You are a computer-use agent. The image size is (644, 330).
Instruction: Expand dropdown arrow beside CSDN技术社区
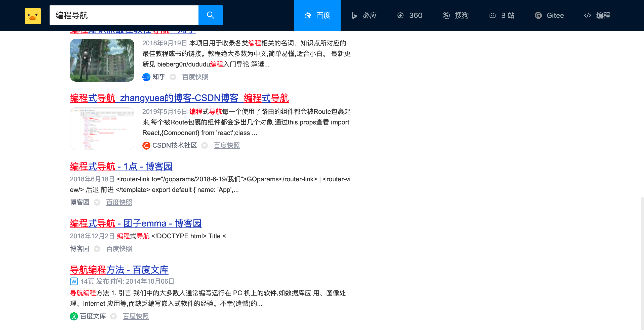[205, 145]
